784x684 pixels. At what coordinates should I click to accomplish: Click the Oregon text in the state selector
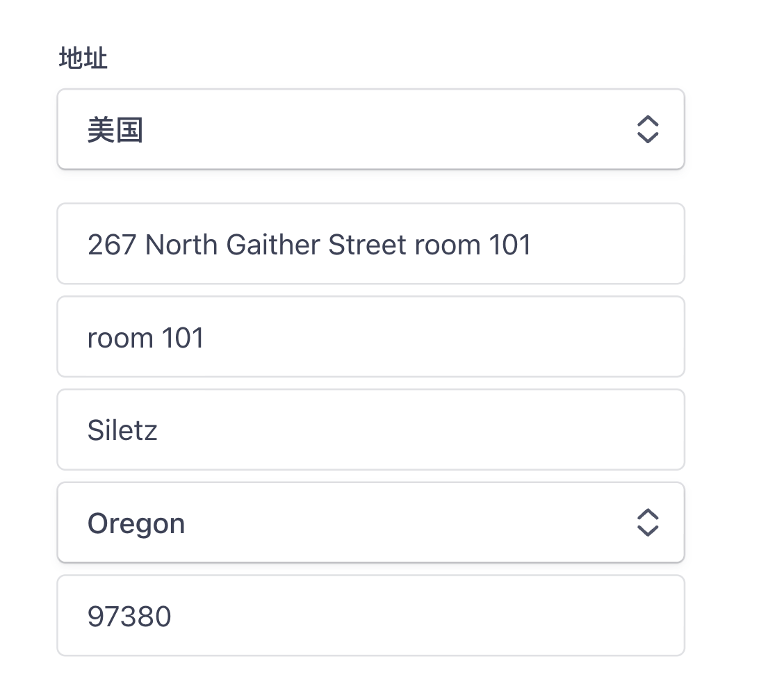tap(136, 523)
